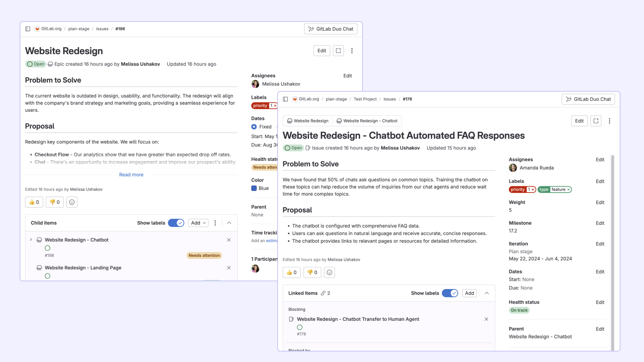Add an emoji reaction using the smiley icon
The width and height of the screenshot is (644, 362).
coord(329,272)
